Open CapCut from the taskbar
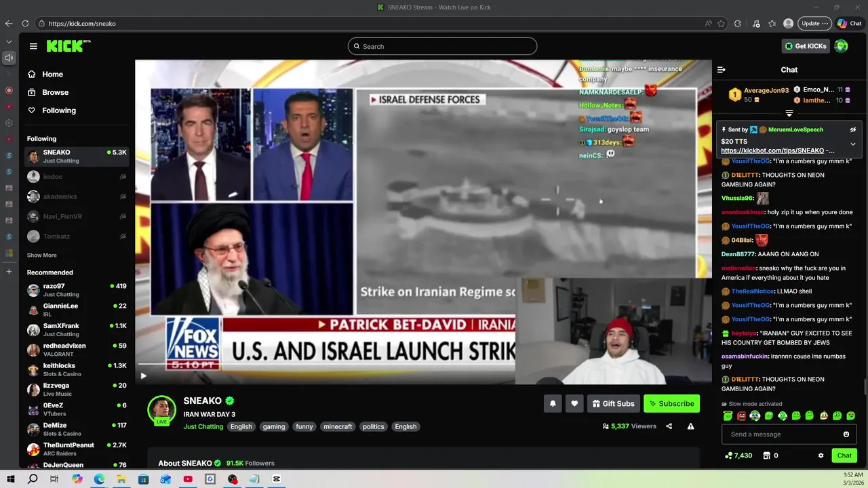The width and height of the screenshot is (868, 488). 277,479
